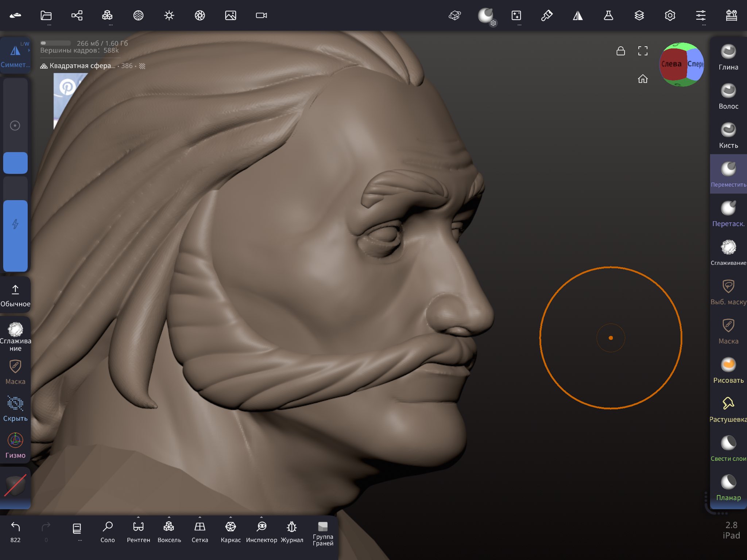Open the files folder menu
The height and width of the screenshot is (560, 747).
click(46, 15)
